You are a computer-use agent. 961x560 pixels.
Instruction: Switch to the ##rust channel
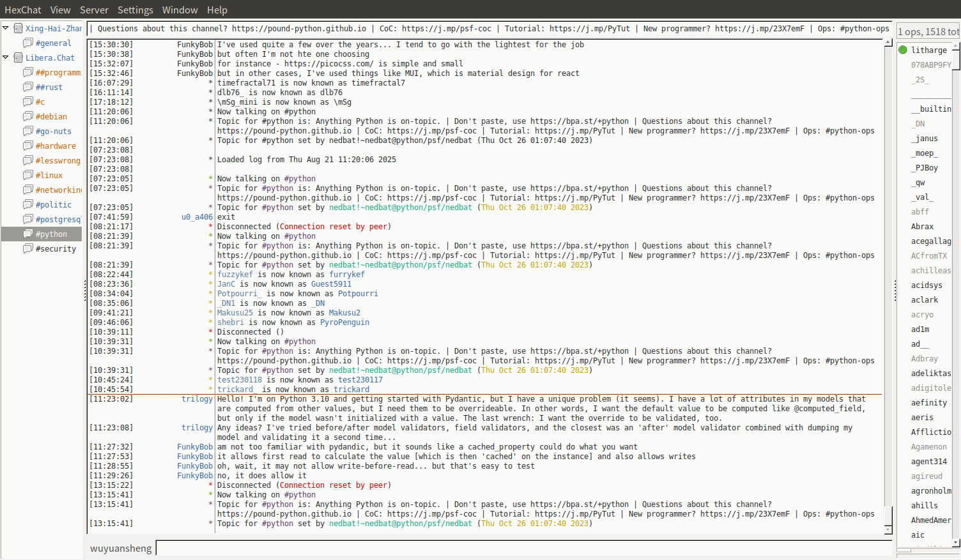click(49, 87)
